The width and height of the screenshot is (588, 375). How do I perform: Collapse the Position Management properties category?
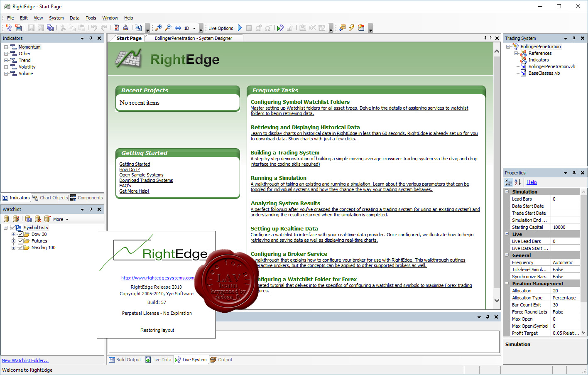(x=507, y=283)
